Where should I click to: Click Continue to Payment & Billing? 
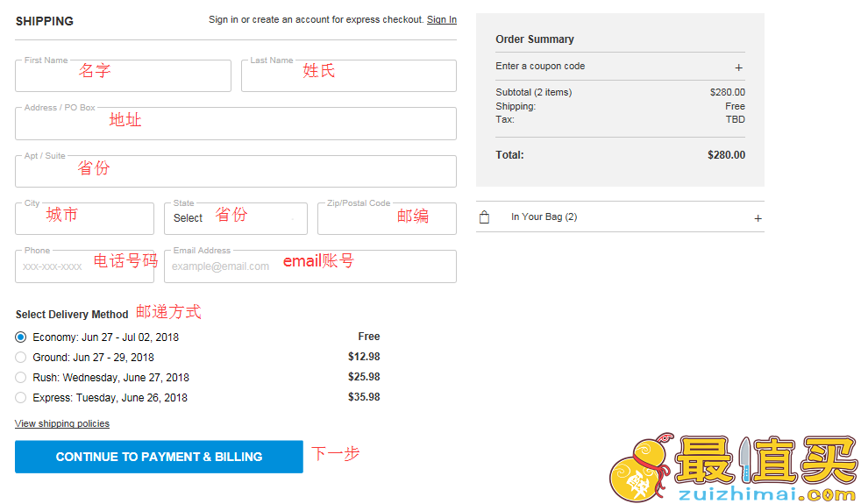[x=159, y=457]
